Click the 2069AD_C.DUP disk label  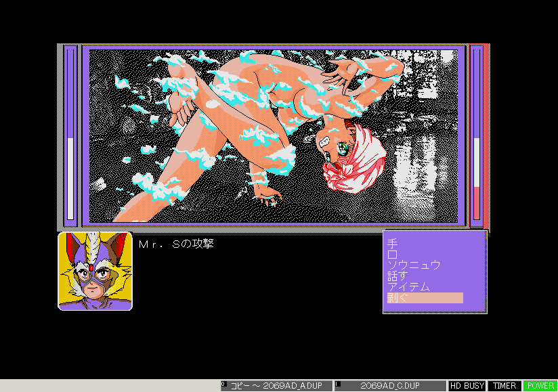pyautogui.click(x=392, y=386)
